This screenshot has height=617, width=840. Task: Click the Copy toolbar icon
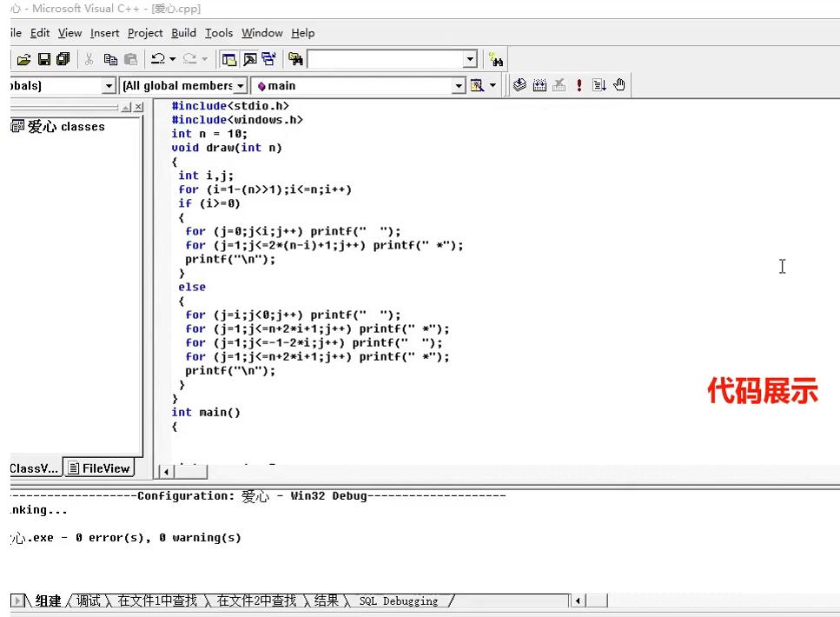click(110, 59)
